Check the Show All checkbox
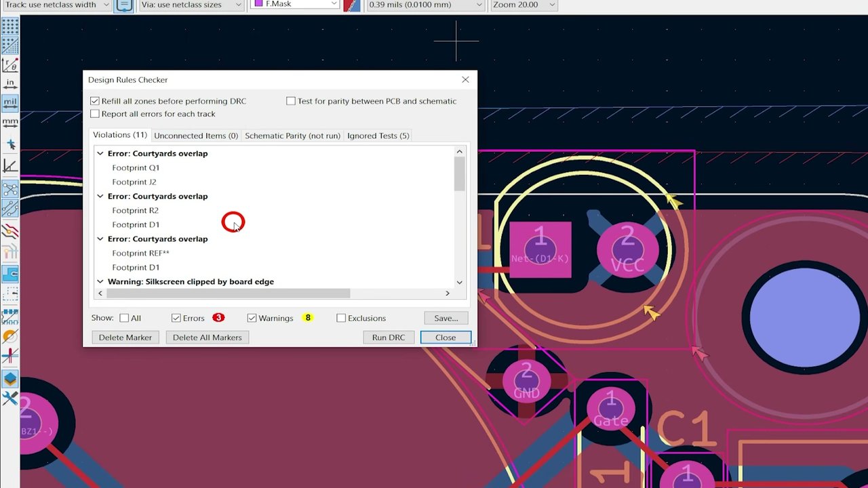Viewport: 868px width, 488px height. [124, 318]
